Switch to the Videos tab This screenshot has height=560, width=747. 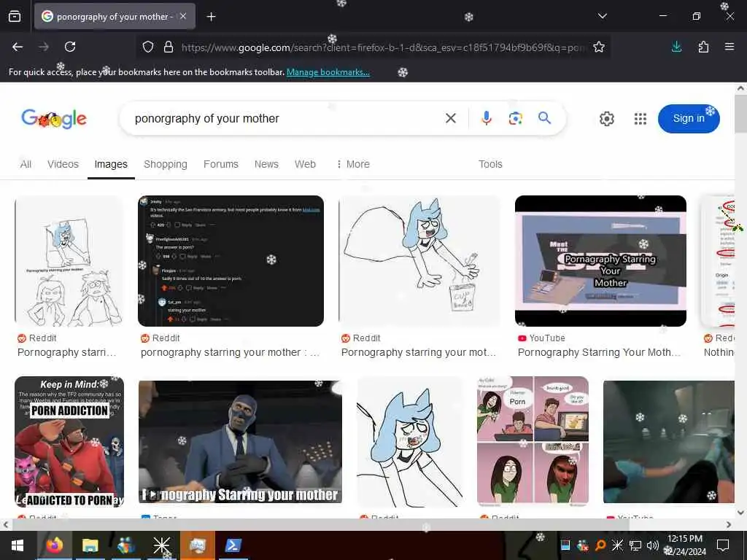[x=63, y=164]
